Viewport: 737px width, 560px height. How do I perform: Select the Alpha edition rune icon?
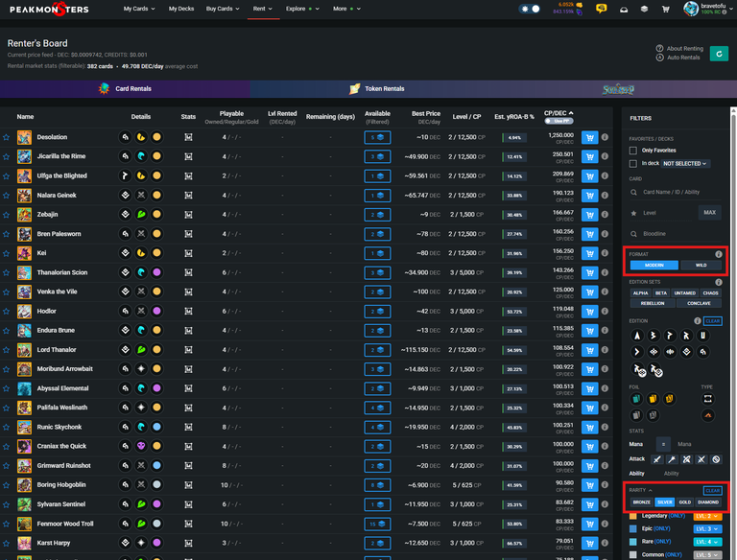[x=637, y=336]
